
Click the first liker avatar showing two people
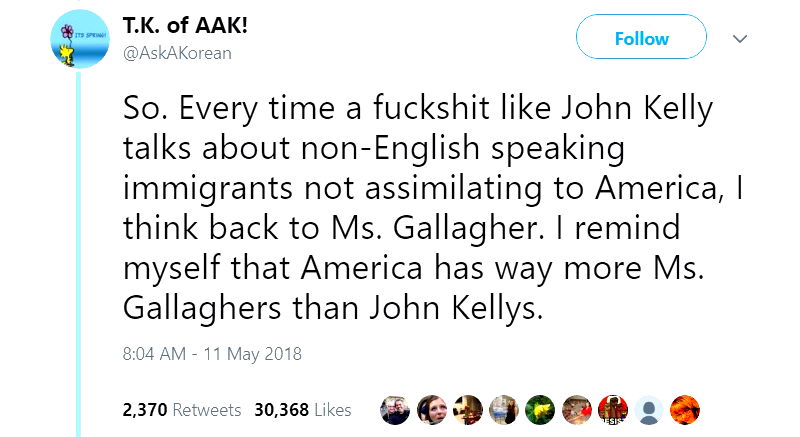click(396, 409)
